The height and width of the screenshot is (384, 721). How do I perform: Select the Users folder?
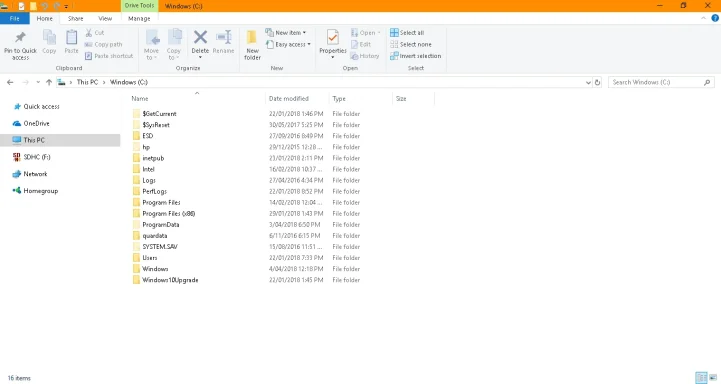point(149,258)
